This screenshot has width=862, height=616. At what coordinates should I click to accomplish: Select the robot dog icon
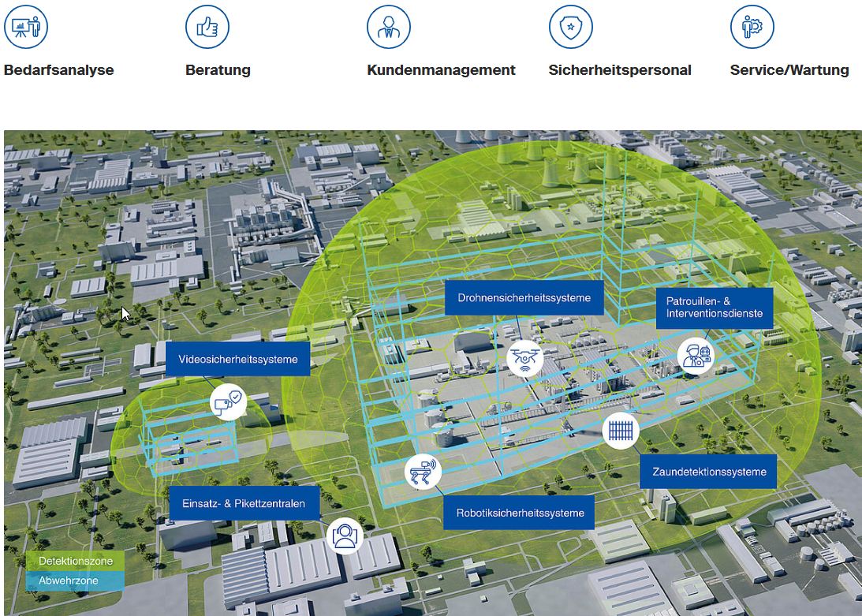423,472
